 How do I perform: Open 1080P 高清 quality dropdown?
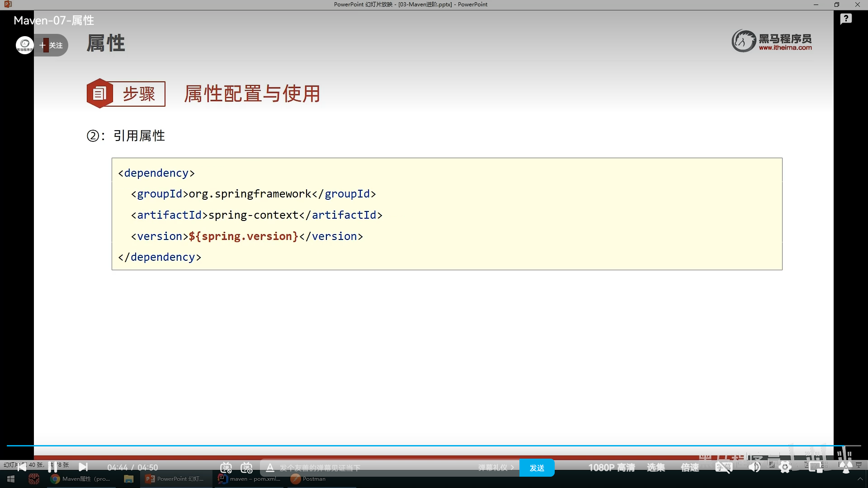coord(611,468)
